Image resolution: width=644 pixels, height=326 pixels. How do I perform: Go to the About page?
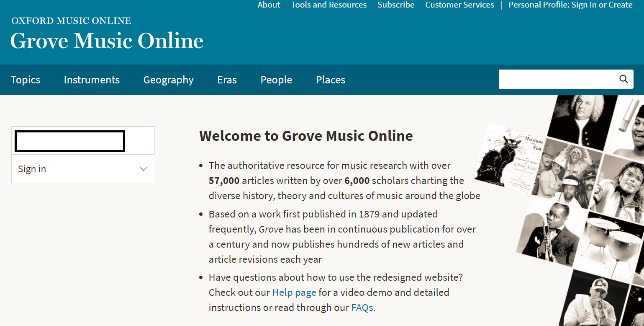pyautogui.click(x=269, y=5)
